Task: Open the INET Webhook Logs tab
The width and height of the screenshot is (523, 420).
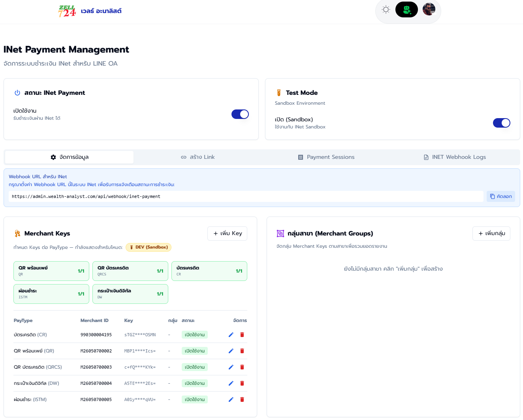Action: (x=455, y=157)
